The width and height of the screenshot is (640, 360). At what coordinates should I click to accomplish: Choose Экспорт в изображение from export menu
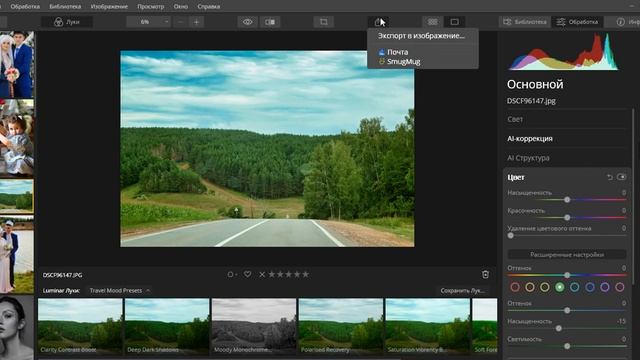421,36
